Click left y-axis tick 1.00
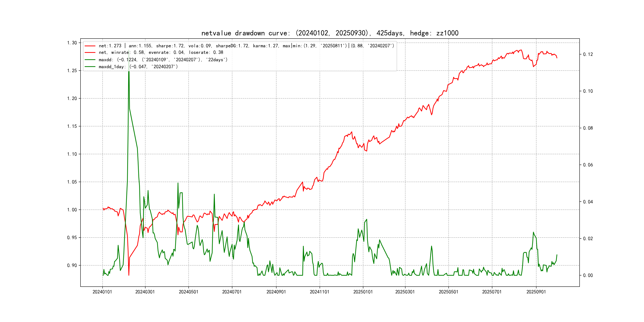The width and height of the screenshot is (644, 322). click(72, 210)
